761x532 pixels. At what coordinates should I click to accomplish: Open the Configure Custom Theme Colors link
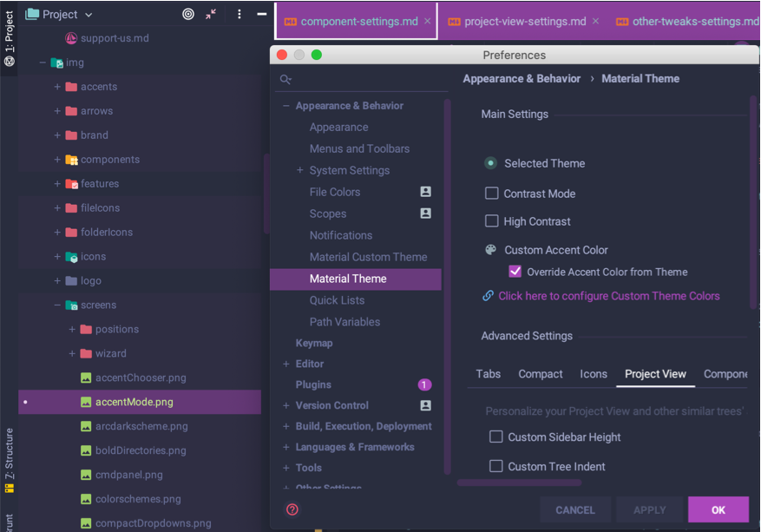pyautogui.click(x=608, y=296)
